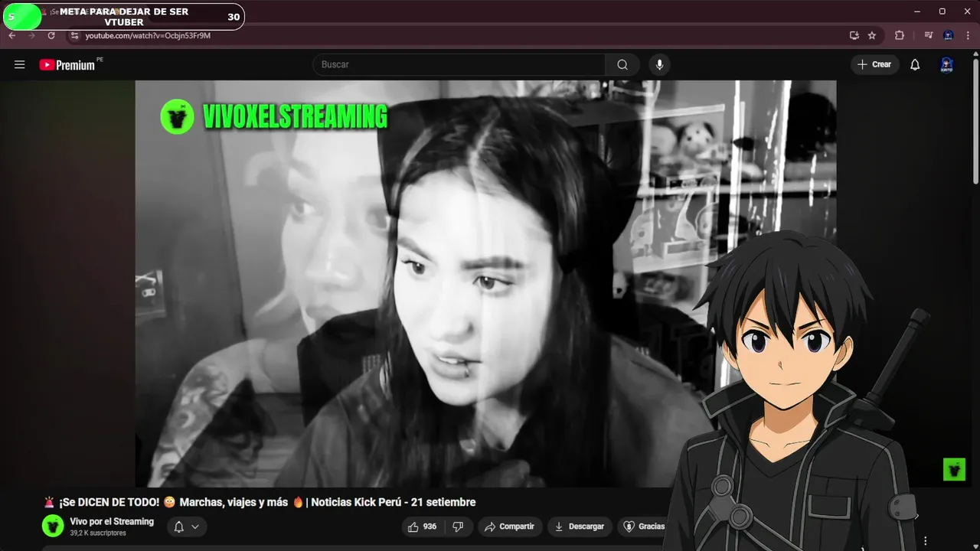Open the browser extensions puzzle icon
This screenshot has width=980, height=551.
tap(900, 35)
